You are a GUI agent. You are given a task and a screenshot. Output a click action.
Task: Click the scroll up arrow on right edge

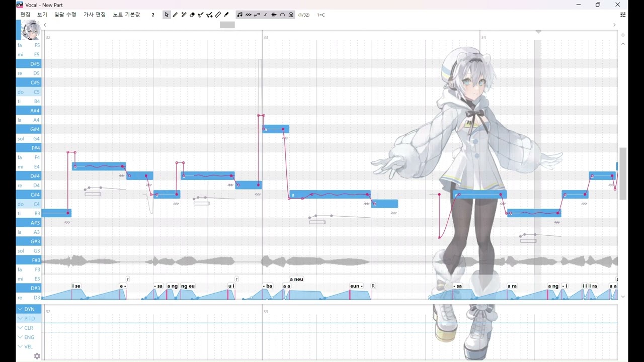(623, 44)
